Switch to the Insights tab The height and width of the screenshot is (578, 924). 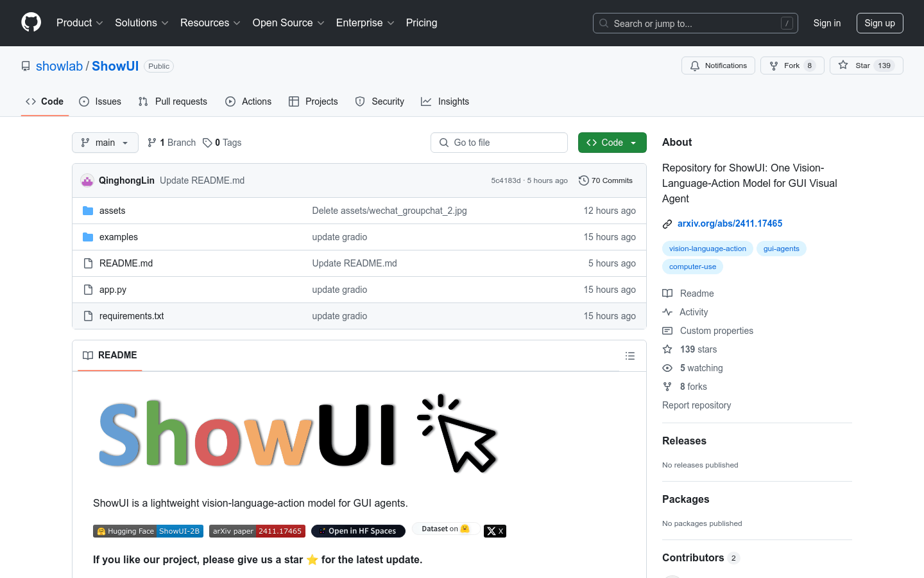point(445,101)
